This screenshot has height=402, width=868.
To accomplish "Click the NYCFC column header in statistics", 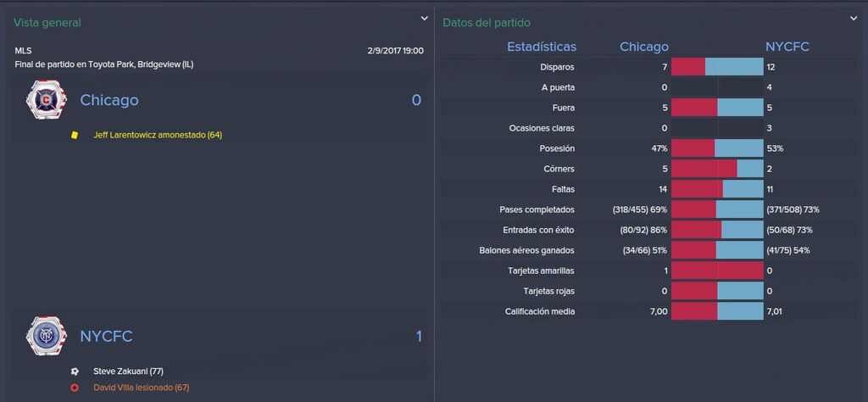I will 787,47.
